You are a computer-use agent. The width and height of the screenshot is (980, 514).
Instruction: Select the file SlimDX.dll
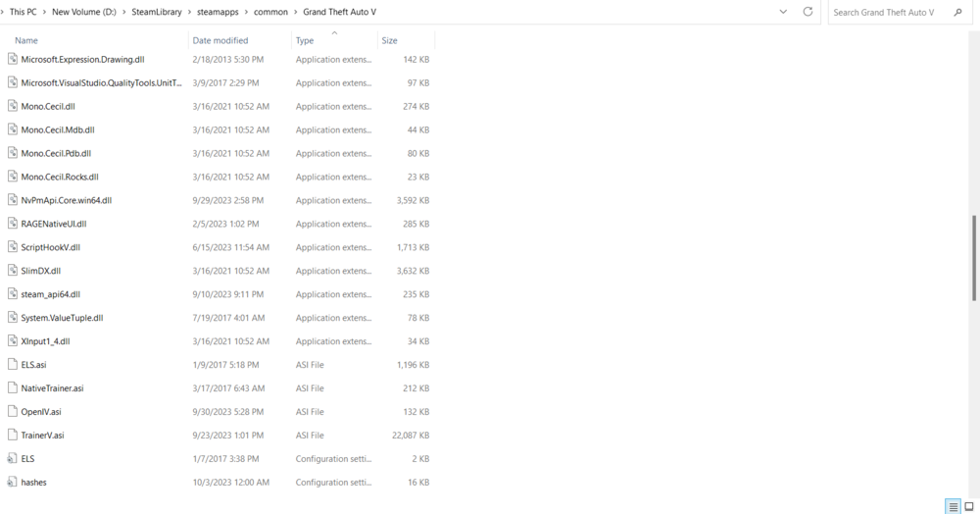(40, 271)
